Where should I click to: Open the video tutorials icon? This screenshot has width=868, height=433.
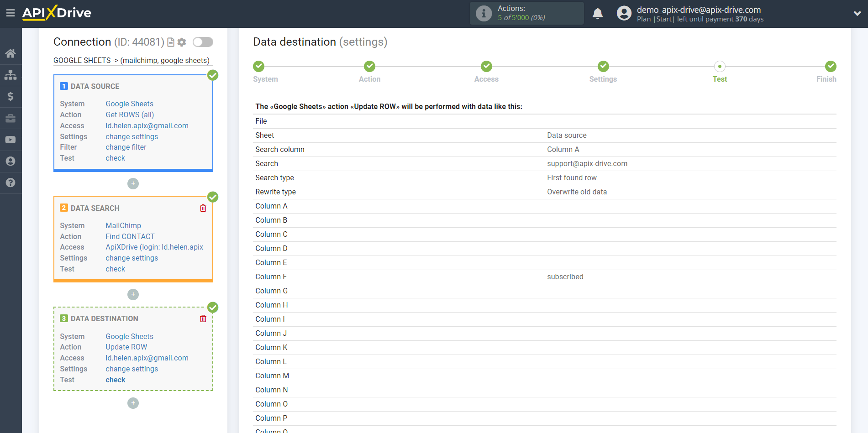click(x=11, y=140)
